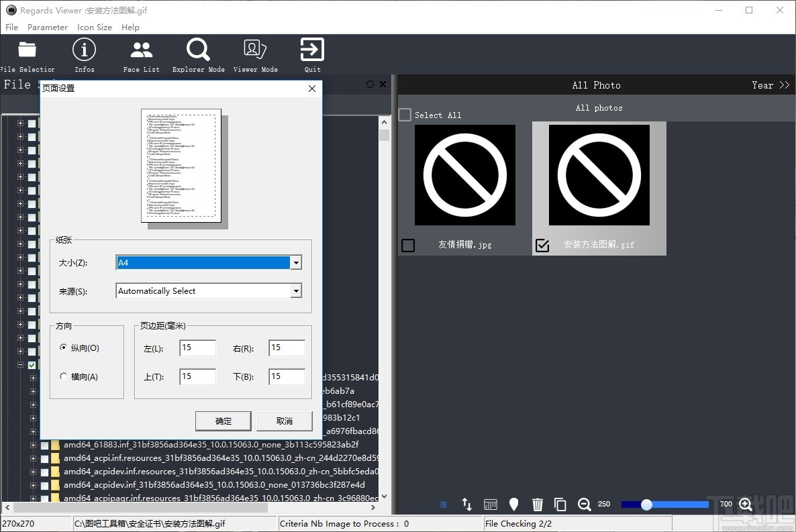The width and height of the screenshot is (796, 532).
Task: Select the 纵向(O) portrait radio button
Action: pyautogui.click(x=63, y=348)
